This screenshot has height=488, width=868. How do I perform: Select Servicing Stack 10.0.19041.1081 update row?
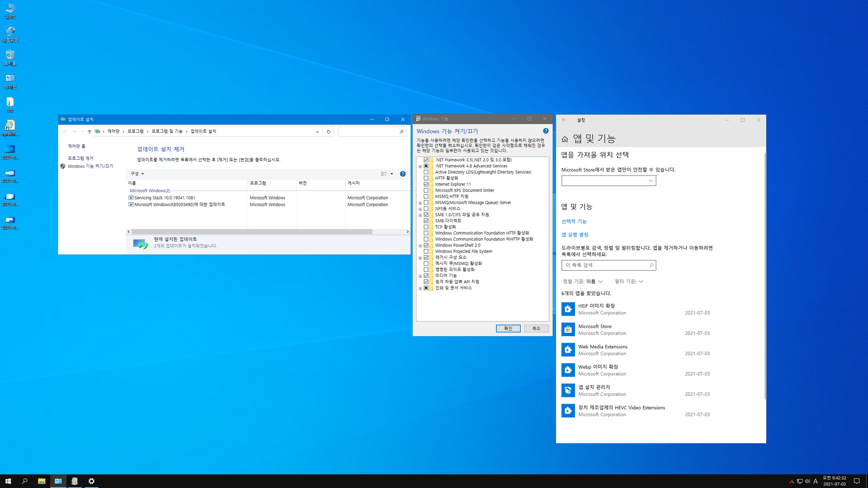pyautogui.click(x=267, y=198)
